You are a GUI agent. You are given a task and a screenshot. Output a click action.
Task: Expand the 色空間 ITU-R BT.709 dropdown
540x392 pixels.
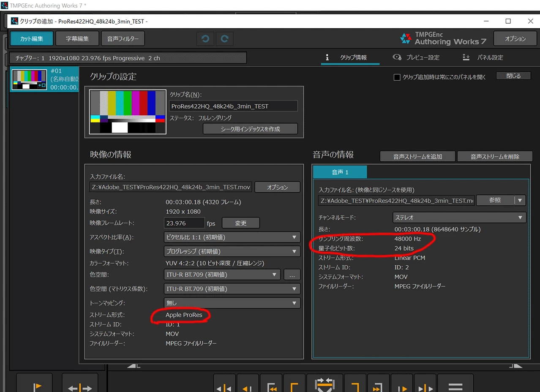coord(222,275)
